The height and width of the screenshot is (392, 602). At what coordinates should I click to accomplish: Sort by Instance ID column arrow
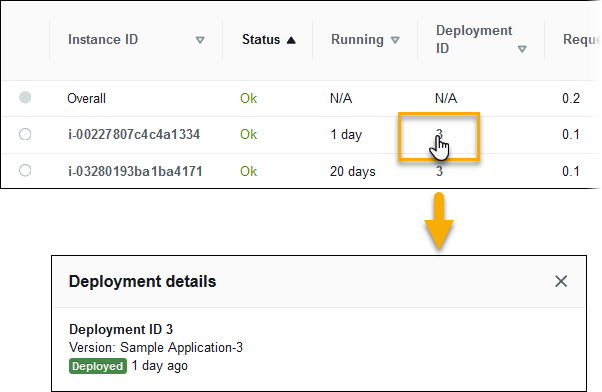(x=200, y=40)
